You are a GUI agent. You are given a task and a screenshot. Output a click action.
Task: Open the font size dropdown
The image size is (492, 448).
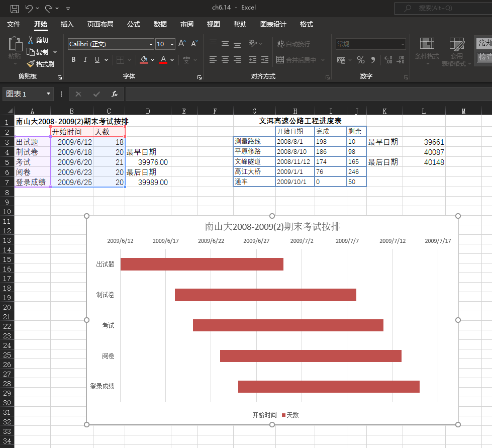[172, 44]
